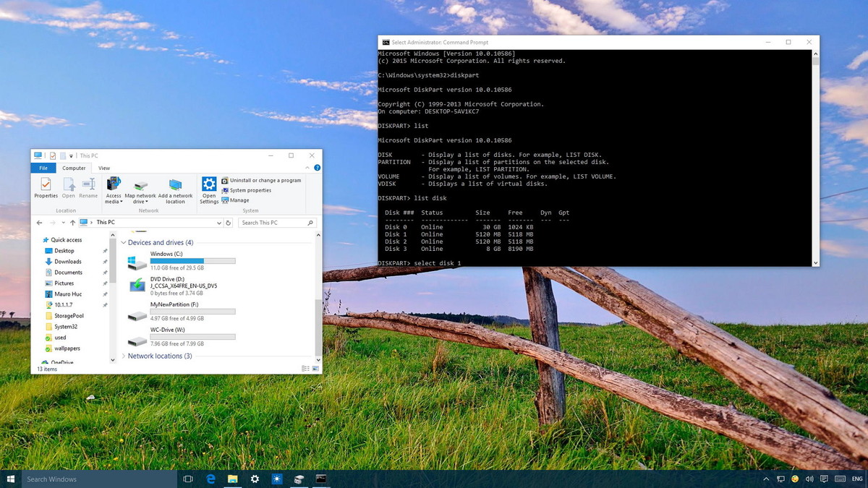Image resolution: width=868 pixels, height=488 pixels.
Task: Click the Up one level arrow
Action: pyautogui.click(x=72, y=223)
